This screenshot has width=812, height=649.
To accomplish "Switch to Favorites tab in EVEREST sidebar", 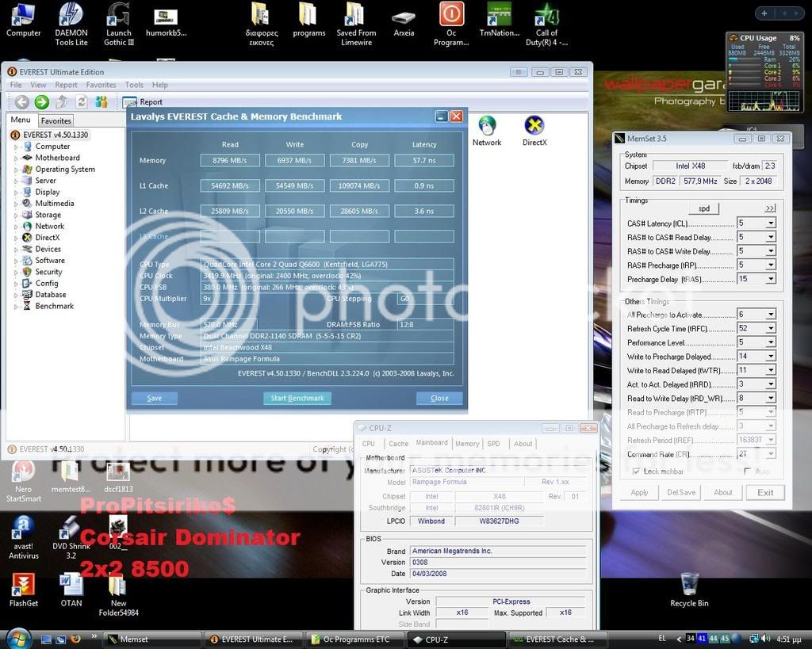I will [x=56, y=121].
